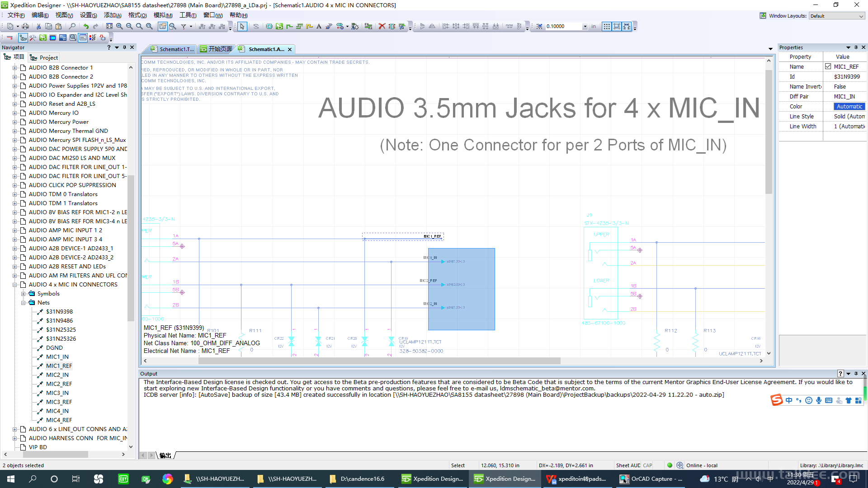Click Sogou input method icon in the floating input bar
Image resolution: width=868 pixels, height=488 pixels.
(x=777, y=400)
